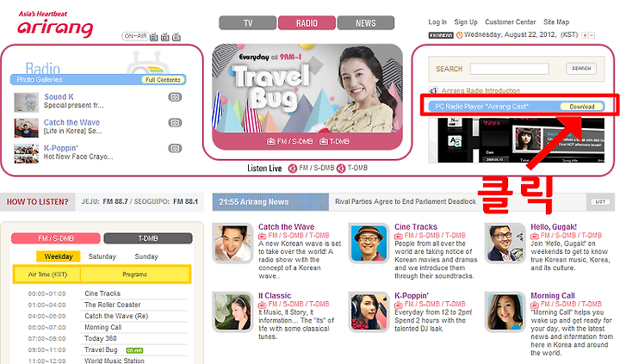620x364 pixels.
Task: Click the Arirang logo
Action: pyautogui.click(x=55, y=24)
